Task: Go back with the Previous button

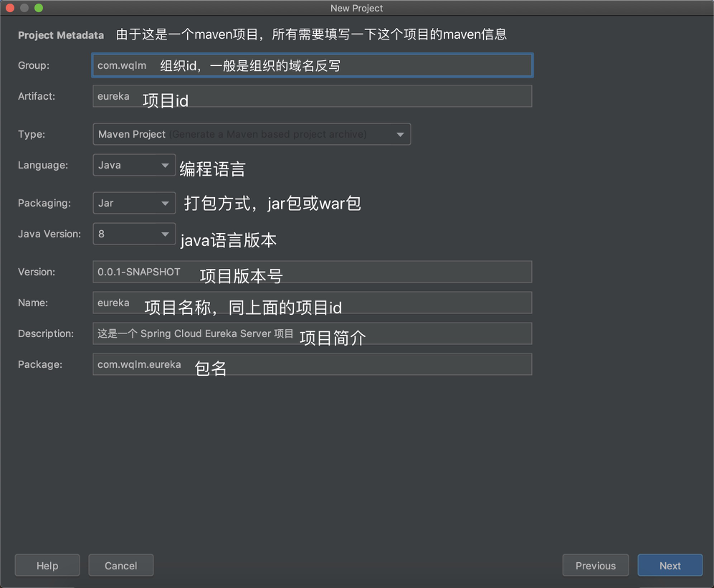Action: 596,565
